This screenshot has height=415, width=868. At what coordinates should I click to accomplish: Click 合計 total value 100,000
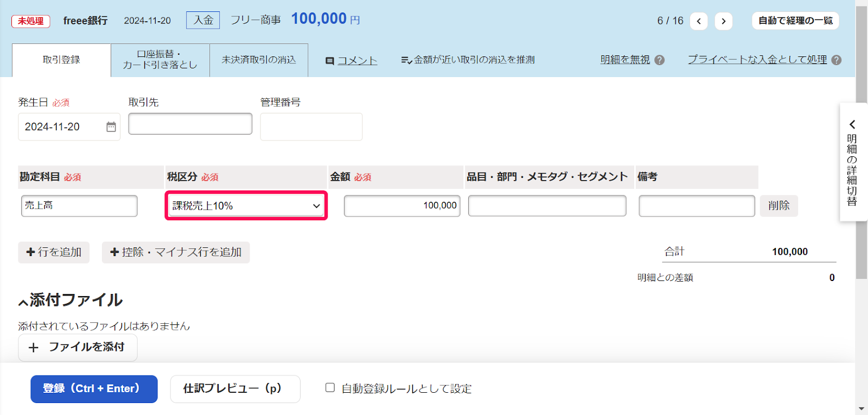[x=790, y=252]
